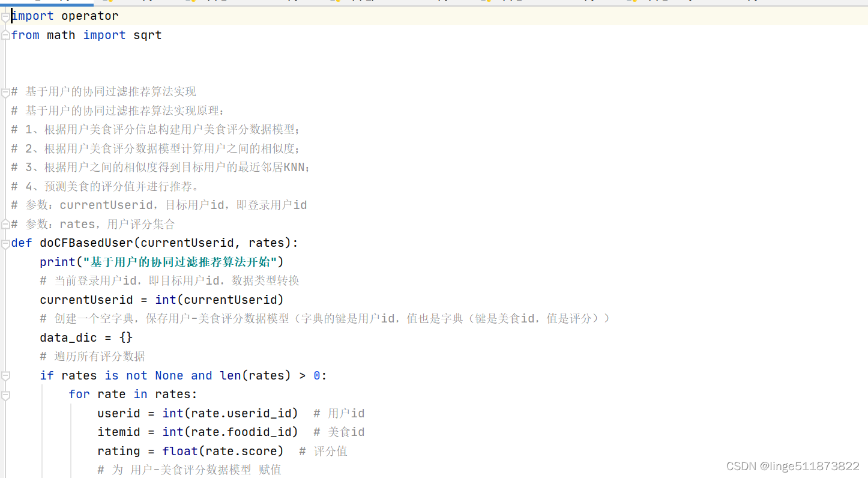
Task: Click 'len(rates) > 0:' expression
Action: [x=274, y=376]
